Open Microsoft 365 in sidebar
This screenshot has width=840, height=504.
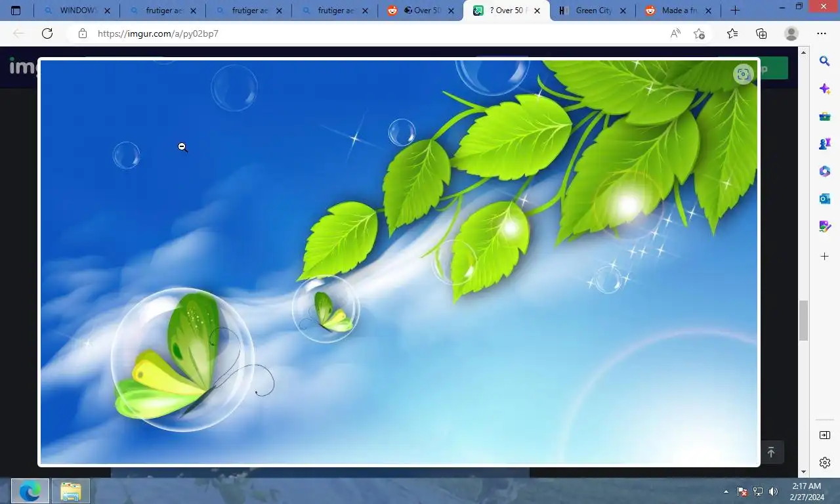pyautogui.click(x=825, y=171)
